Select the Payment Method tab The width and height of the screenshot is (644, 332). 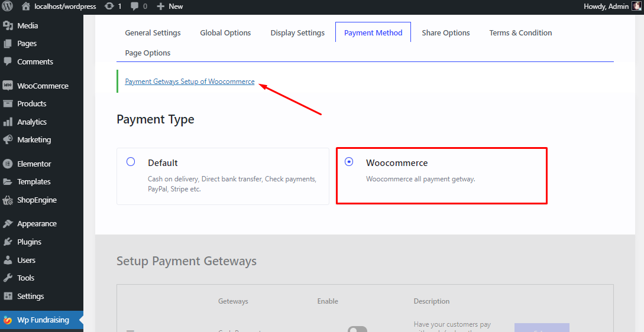pos(373,32)
